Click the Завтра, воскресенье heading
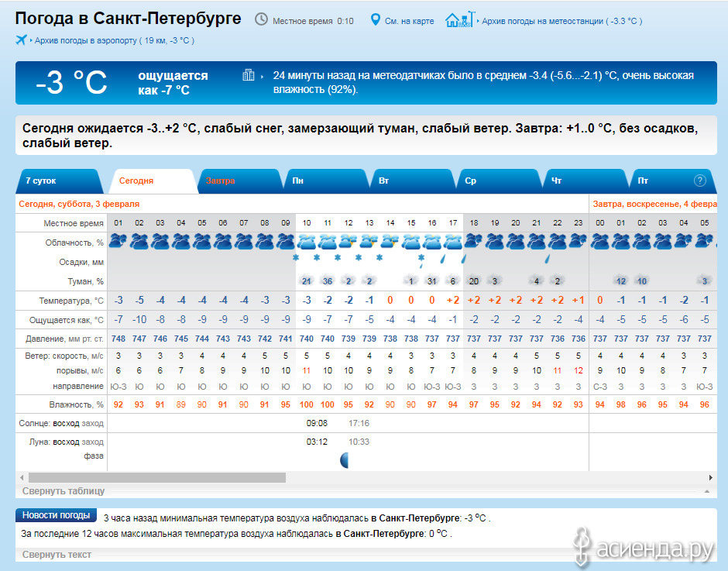The width and height of the screenshot is (728, 571). [654, 204]
